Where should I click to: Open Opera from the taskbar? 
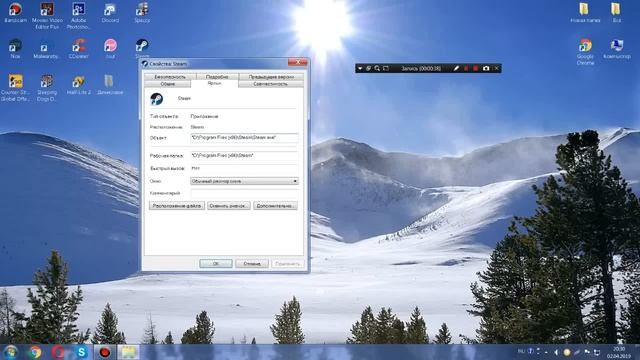(58, 352)
